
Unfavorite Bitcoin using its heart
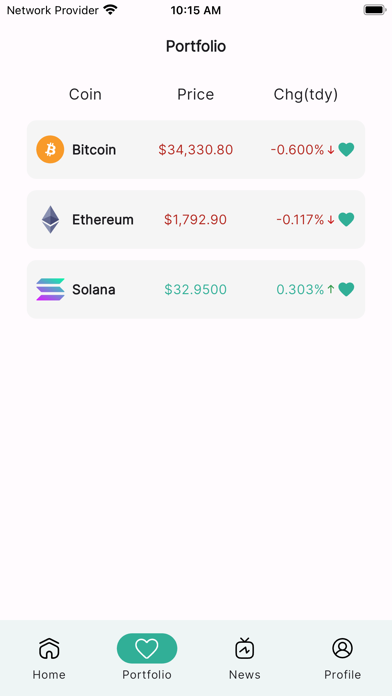pyautogui.click(x=346, y=150)
